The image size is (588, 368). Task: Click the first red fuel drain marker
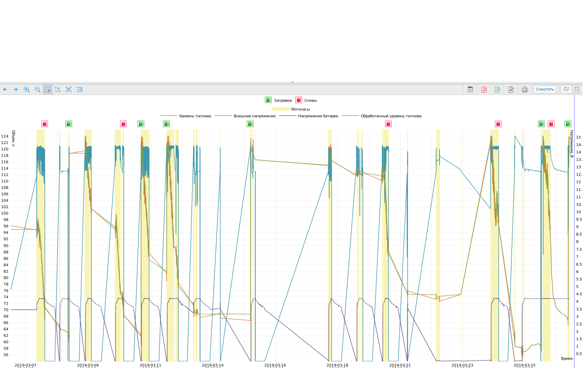44,124
